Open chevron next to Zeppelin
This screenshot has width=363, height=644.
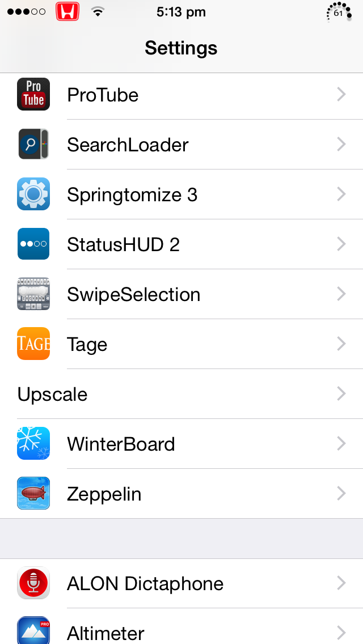[x=341, y=493]
